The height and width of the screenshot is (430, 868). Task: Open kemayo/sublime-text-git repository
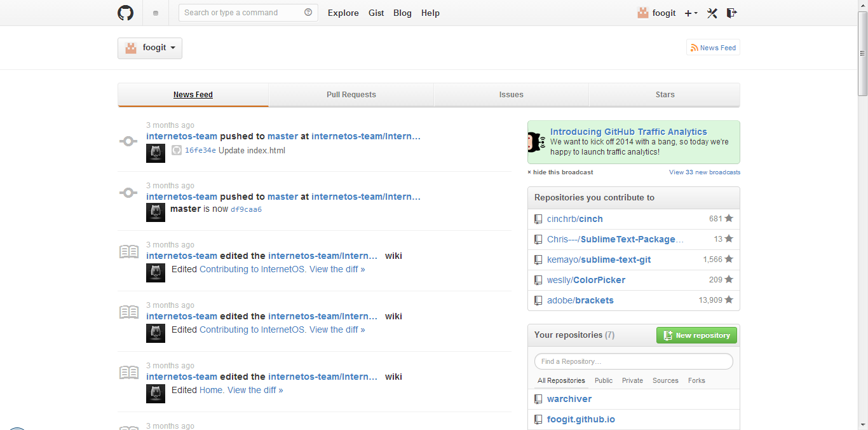pyautogui.click(x=599, y=260)
